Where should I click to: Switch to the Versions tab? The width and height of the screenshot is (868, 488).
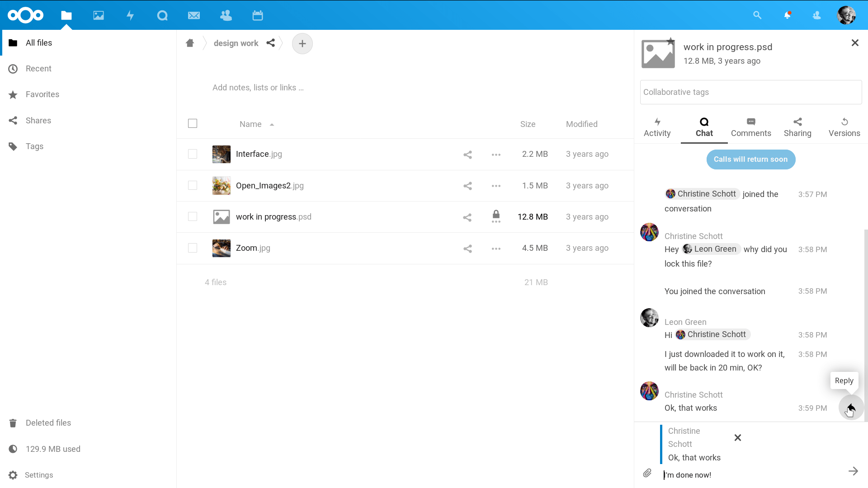tap(844, 127)
